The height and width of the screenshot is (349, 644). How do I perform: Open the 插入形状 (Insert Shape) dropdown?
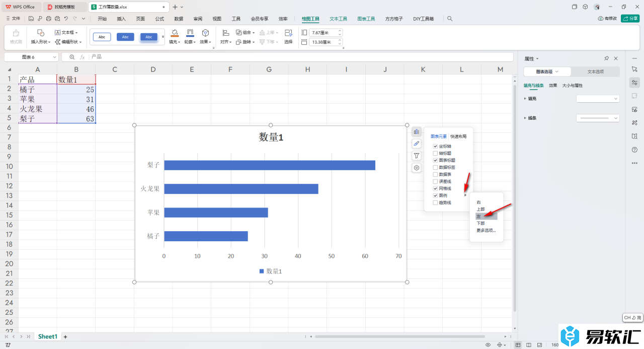[x=41, y=42]
